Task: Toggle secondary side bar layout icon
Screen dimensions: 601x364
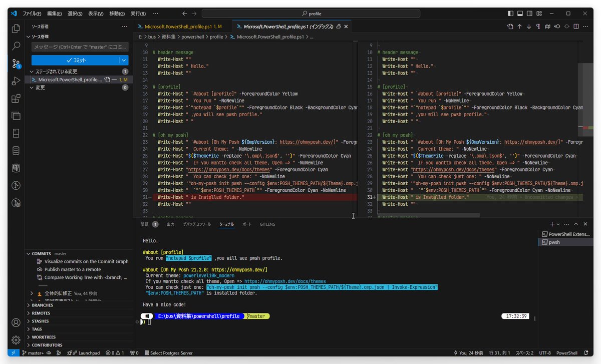Action: point(530,14)
